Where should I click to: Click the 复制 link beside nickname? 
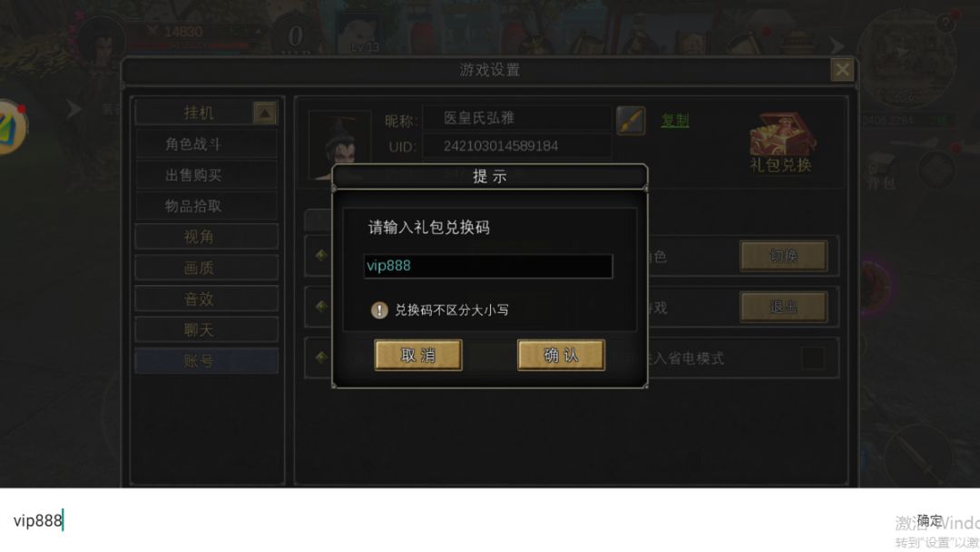click(x=675, y=120)
